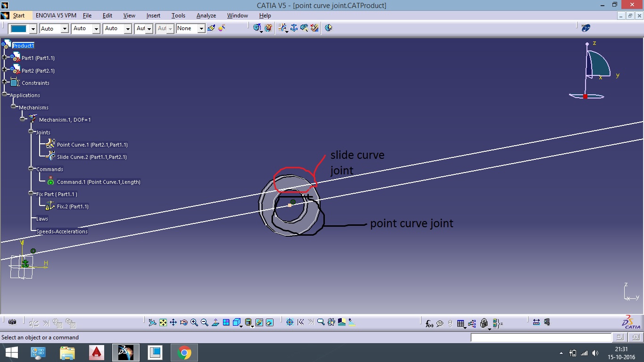This screenshot has width=644, height=362.
Task: Open the ENOVIA V5 VPM menu
Action: tap(56, 16)
